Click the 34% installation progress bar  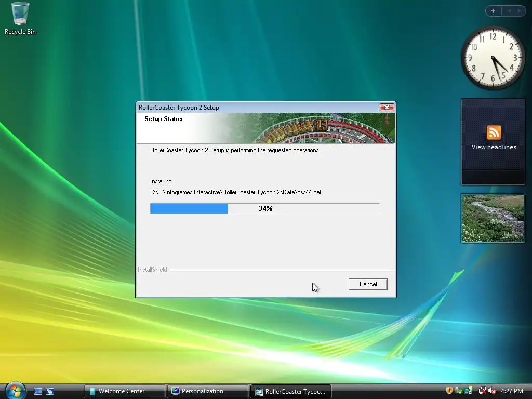point(265,208)
